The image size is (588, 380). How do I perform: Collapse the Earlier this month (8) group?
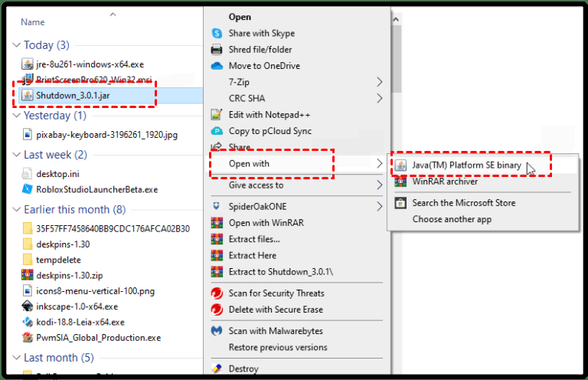[x=16, y=209]
